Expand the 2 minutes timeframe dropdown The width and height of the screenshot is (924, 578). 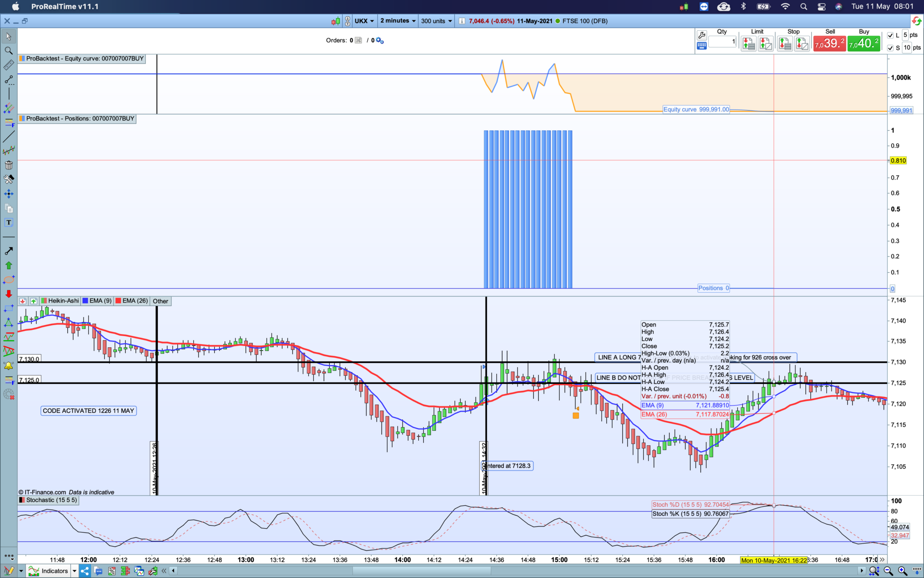point(397,21)
